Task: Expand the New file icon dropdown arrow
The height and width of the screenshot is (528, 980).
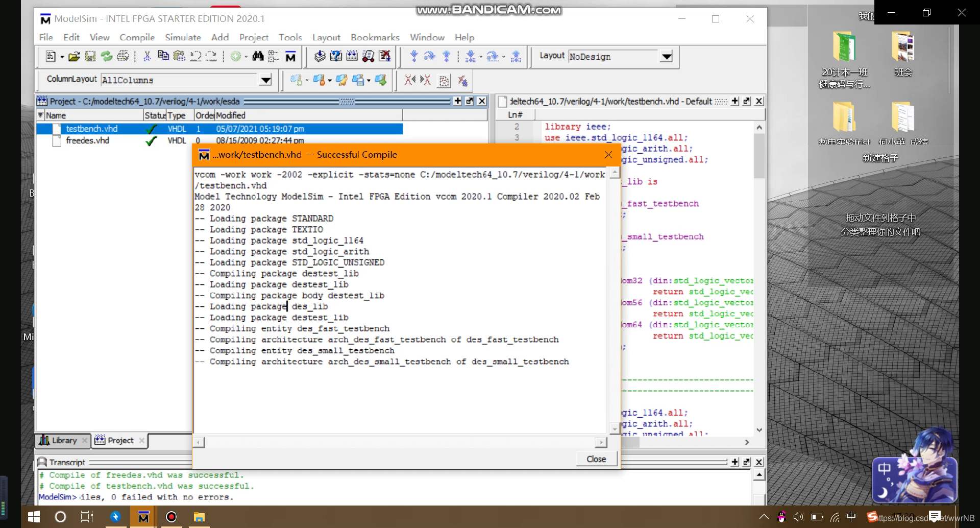Action: pyautogui.click(x=62, y=57)
